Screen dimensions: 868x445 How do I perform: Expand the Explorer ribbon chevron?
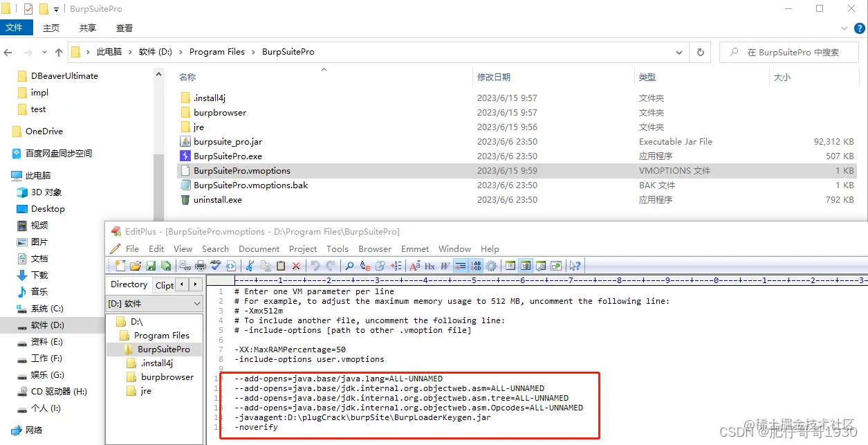coord(844,28)
